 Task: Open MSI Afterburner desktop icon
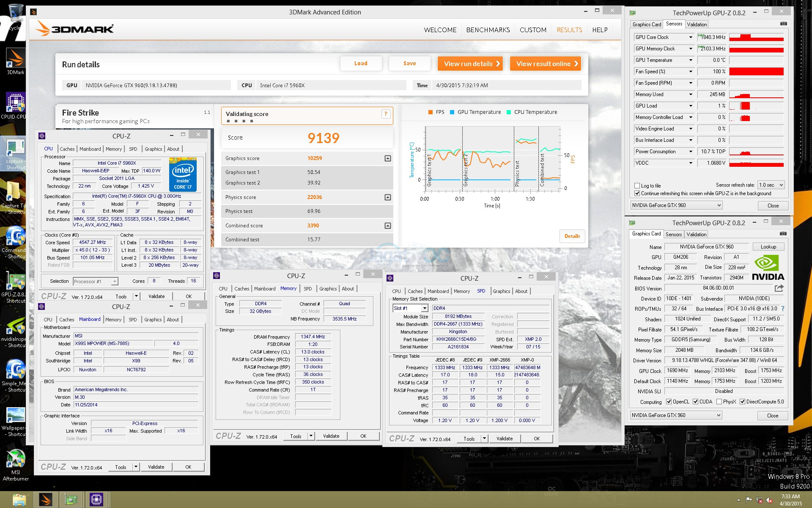pyautogui.click(x=16, y=464)
